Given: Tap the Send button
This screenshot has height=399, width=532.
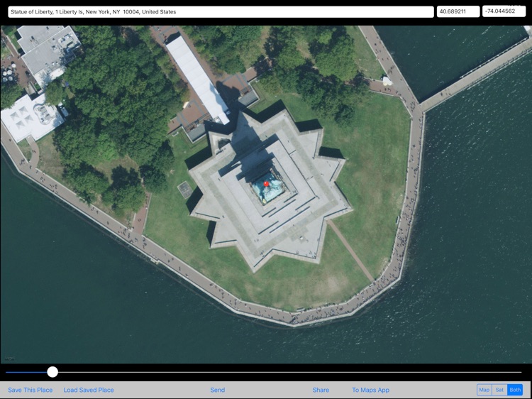Looking at the screenshot, I should (217, 390).
